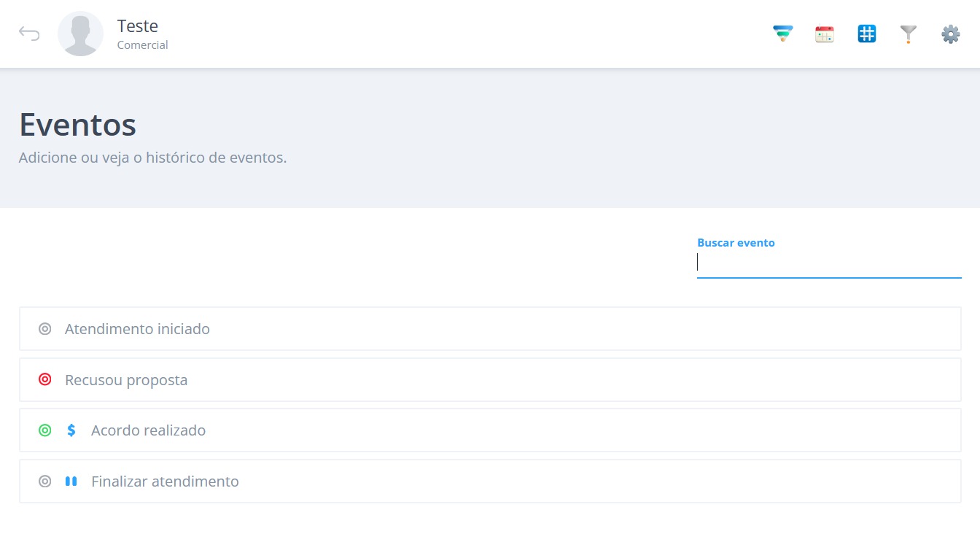Open the colorful sales funnel icon
This screenshot has height=534, width=980.
pos(782,34)
